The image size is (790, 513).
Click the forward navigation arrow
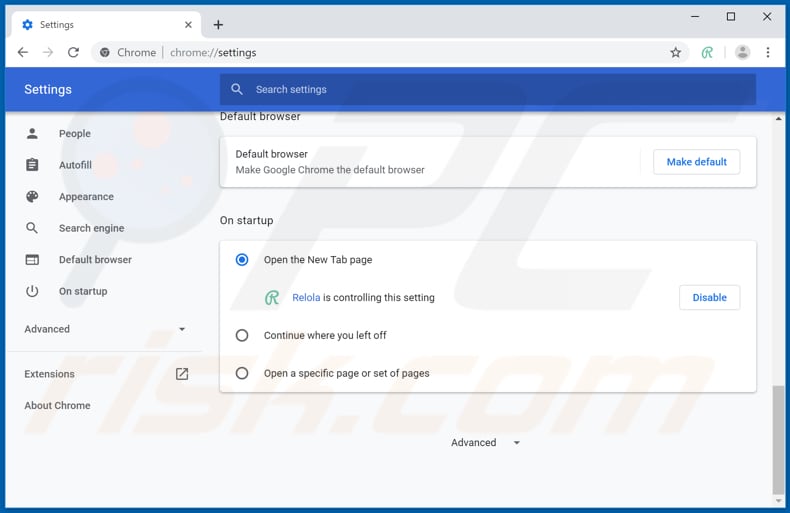coord(48,52)
